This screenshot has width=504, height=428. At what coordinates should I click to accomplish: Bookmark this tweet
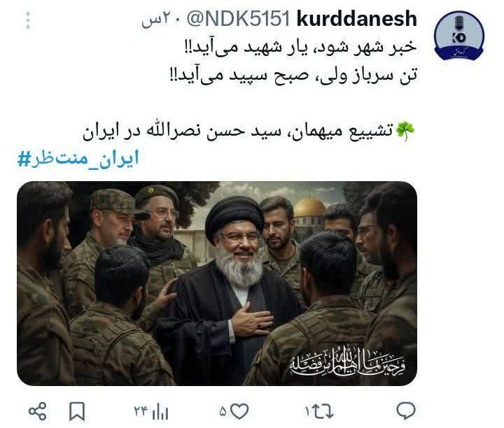[x=77, y=411]
